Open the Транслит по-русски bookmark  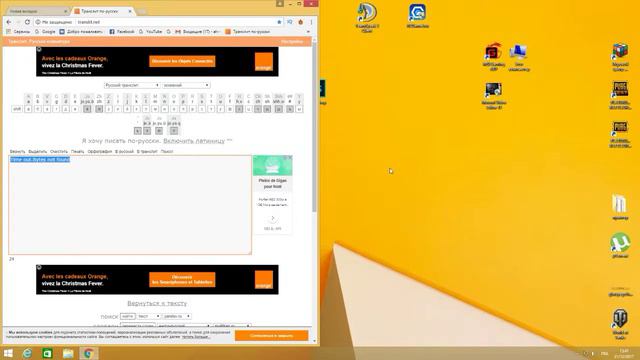(248, 31)
